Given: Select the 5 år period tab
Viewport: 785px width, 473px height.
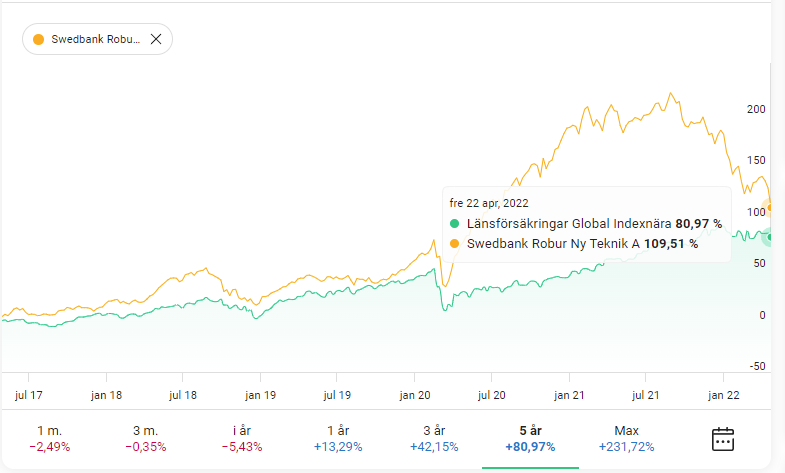Looking at the screenshot, I should tap(530, 438).
